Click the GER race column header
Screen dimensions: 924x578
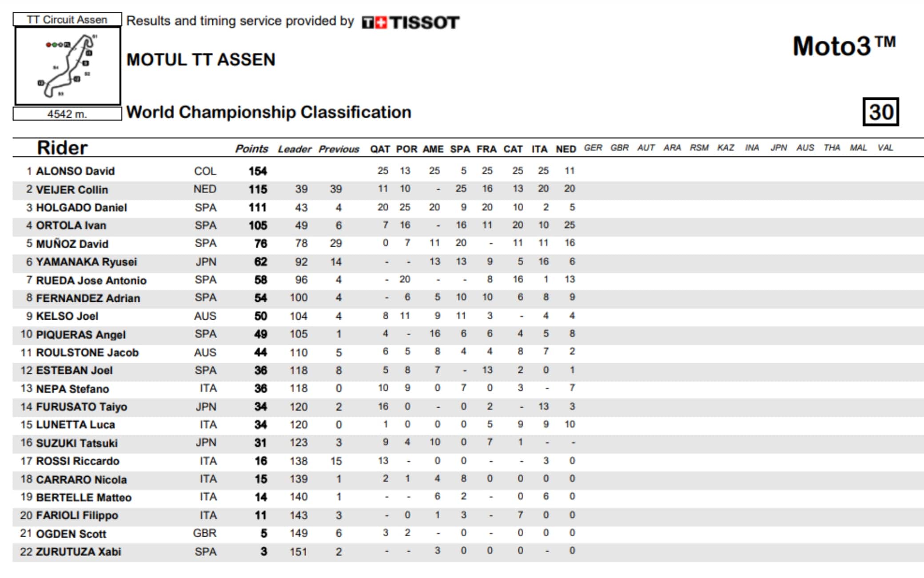coord(593,148)
